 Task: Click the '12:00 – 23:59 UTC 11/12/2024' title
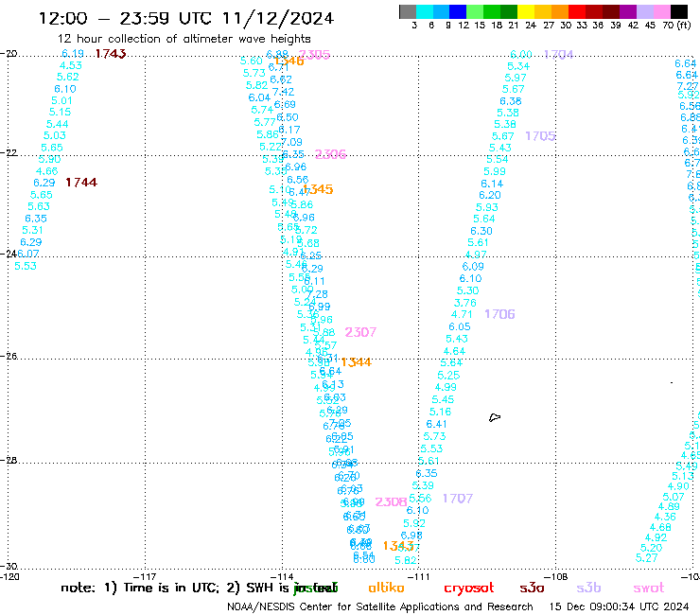tap(186, 18)
